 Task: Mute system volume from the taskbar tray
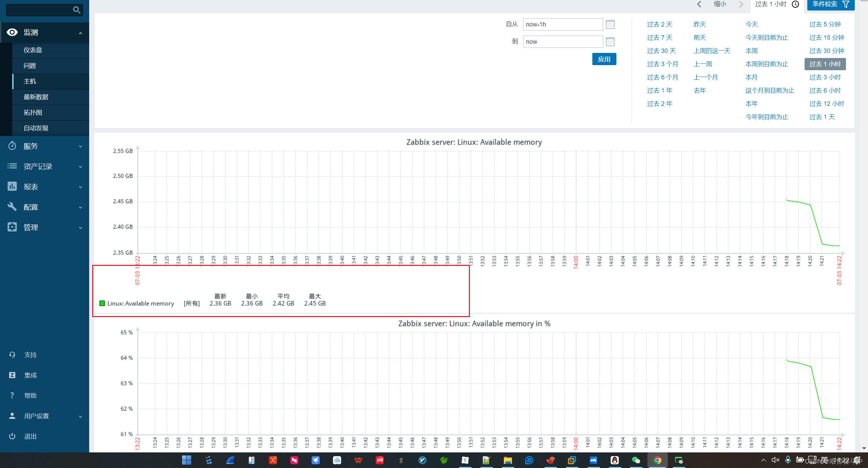tap(775, 460)
